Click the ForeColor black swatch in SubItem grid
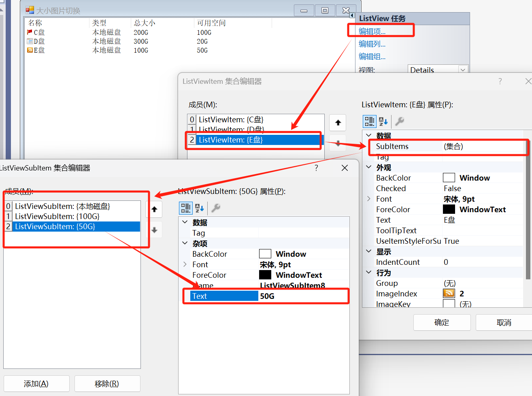Viewport: 532px width, 396px height. point(265,275)
